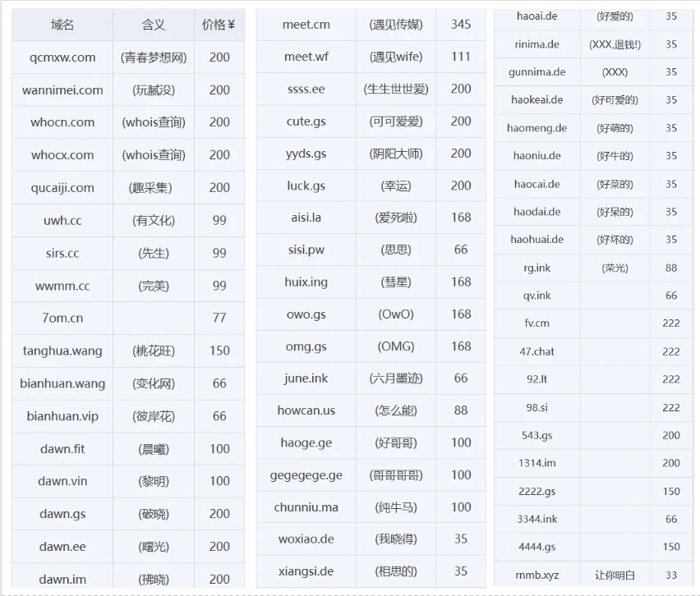The width and height of the screenshot is (700, 596).
Task: Click the whocn.com domain name
Action: (62, 122)
